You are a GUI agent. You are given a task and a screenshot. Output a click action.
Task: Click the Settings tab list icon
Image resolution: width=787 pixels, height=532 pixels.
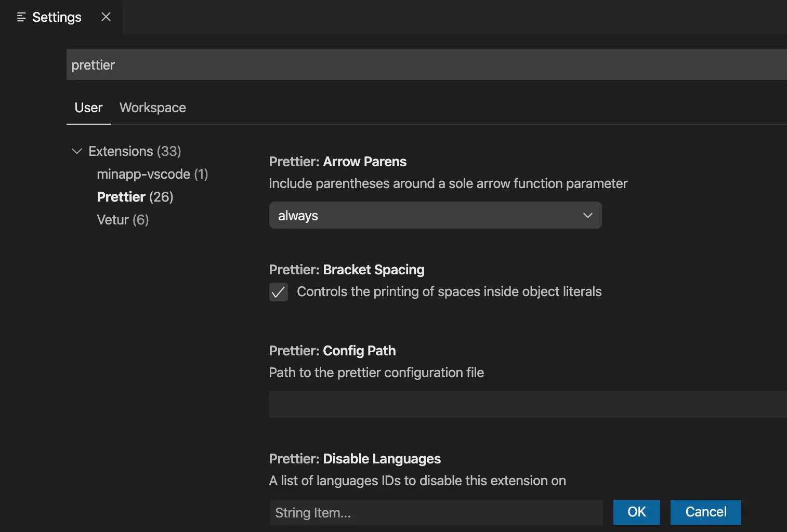pos(21,17)
